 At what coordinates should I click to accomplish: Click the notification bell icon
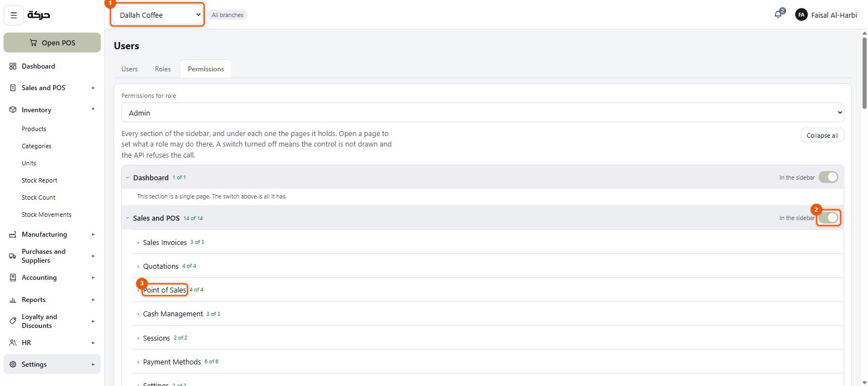pos(778,15)
